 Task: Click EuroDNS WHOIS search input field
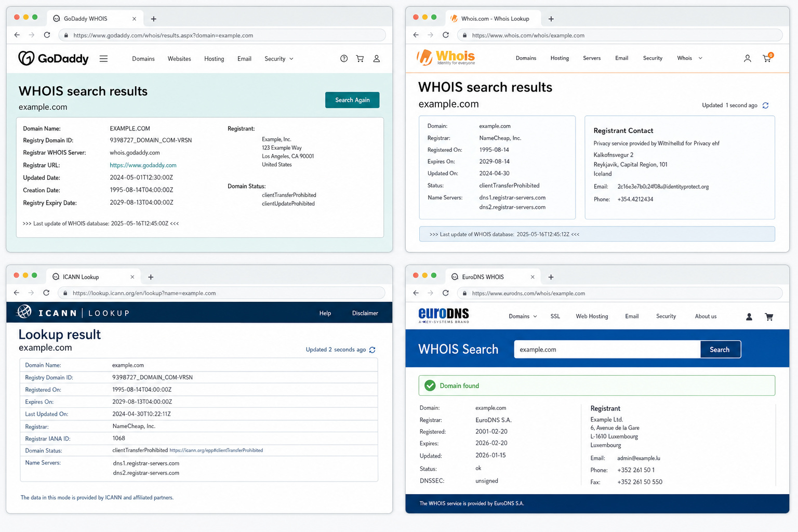click(x=607, y=350)
